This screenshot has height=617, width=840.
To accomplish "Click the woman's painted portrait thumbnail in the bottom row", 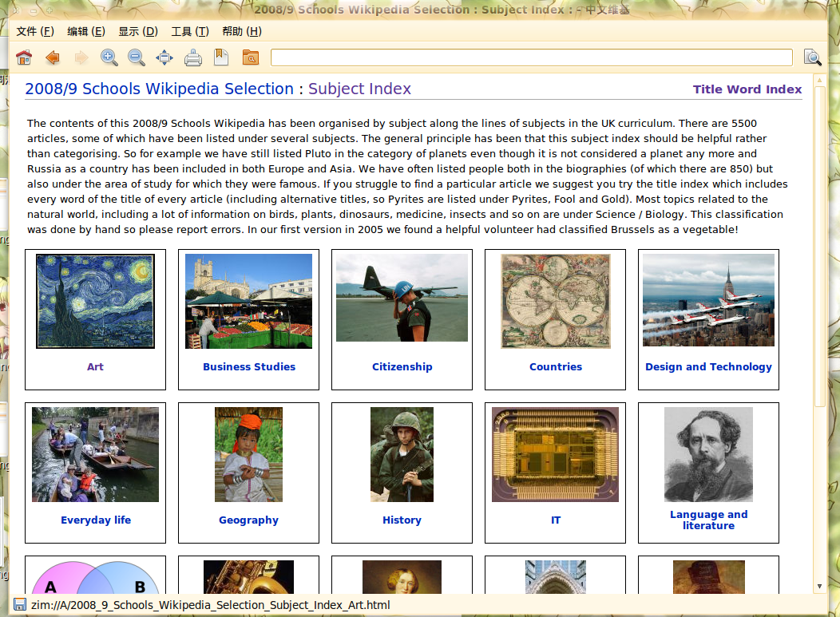I will 402,577.
